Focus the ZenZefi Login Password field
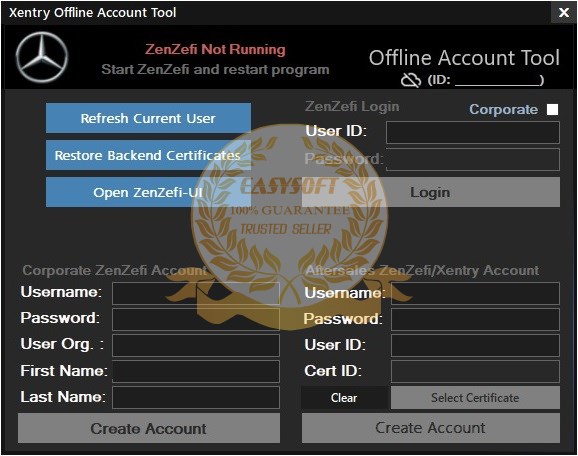Viewport: 578px width, 456px height. (473, 159)
